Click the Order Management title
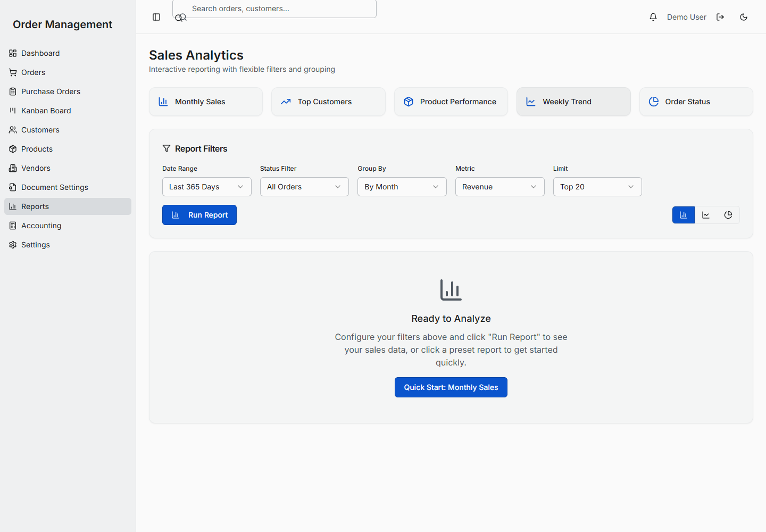This screenshot has width=766, height=532. 63,24
